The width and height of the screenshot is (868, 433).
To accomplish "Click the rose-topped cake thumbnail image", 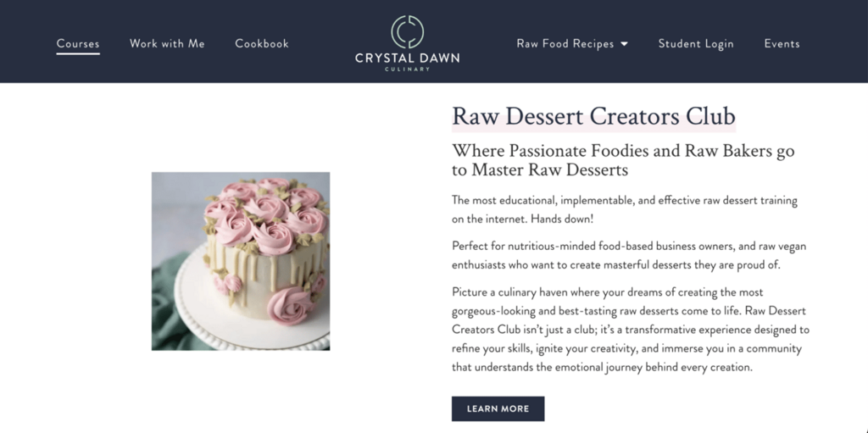I will 241,261.
